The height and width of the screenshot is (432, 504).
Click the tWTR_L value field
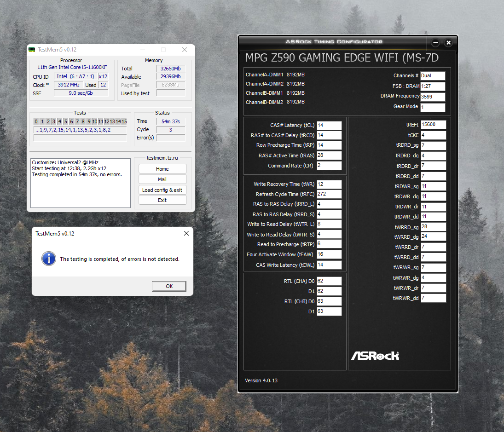[329, 224]
